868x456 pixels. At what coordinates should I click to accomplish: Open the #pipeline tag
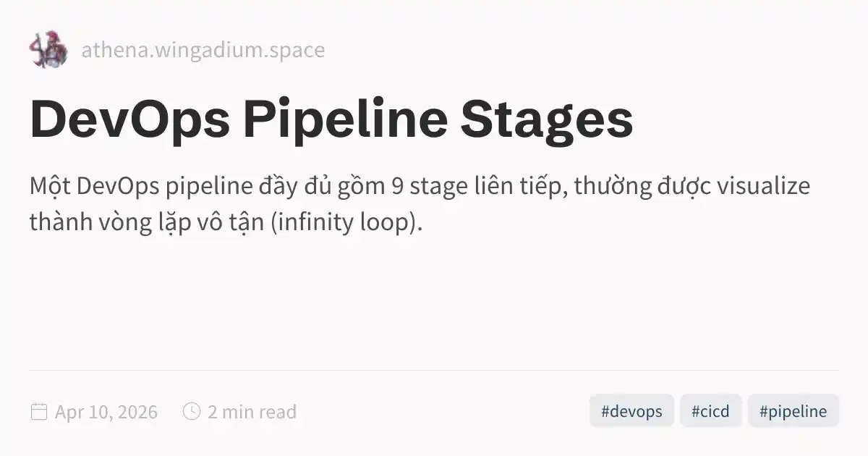[793, 411]
